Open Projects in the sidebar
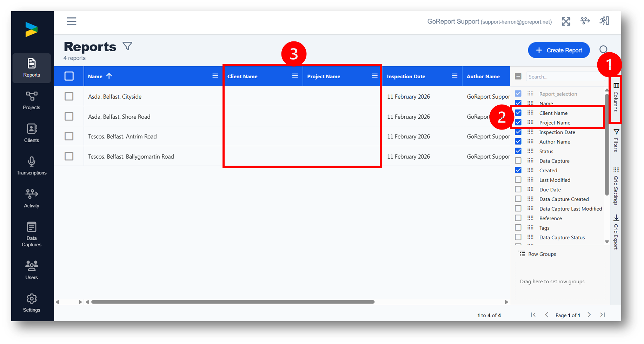This screenshot has width=644, height=344. point(32,100)
